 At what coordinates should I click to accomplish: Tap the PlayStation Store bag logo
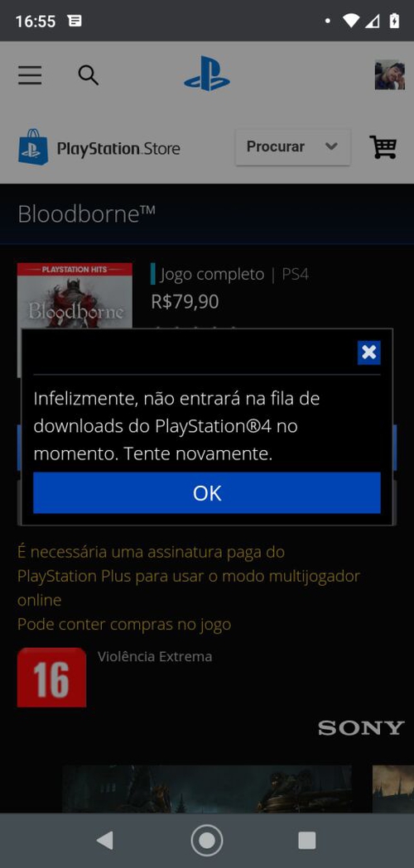point(32,146)
